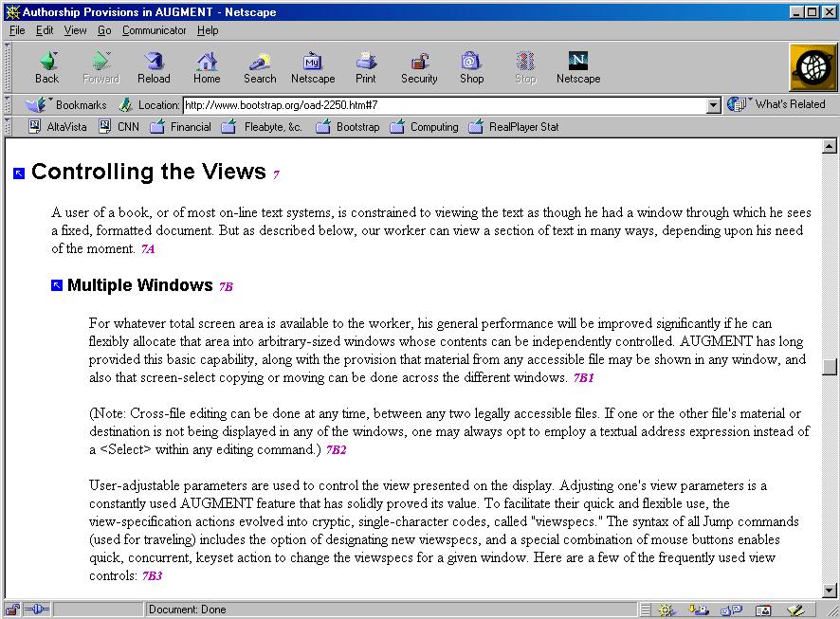The width and height of the screenshot is (840, 619).
Task: Print the page with Print button
Action: 366,68
